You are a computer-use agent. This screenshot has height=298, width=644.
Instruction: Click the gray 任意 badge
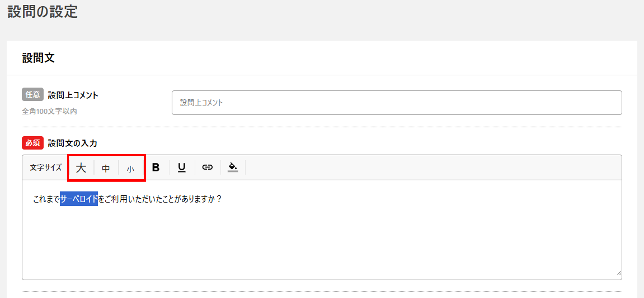(33, 94)
